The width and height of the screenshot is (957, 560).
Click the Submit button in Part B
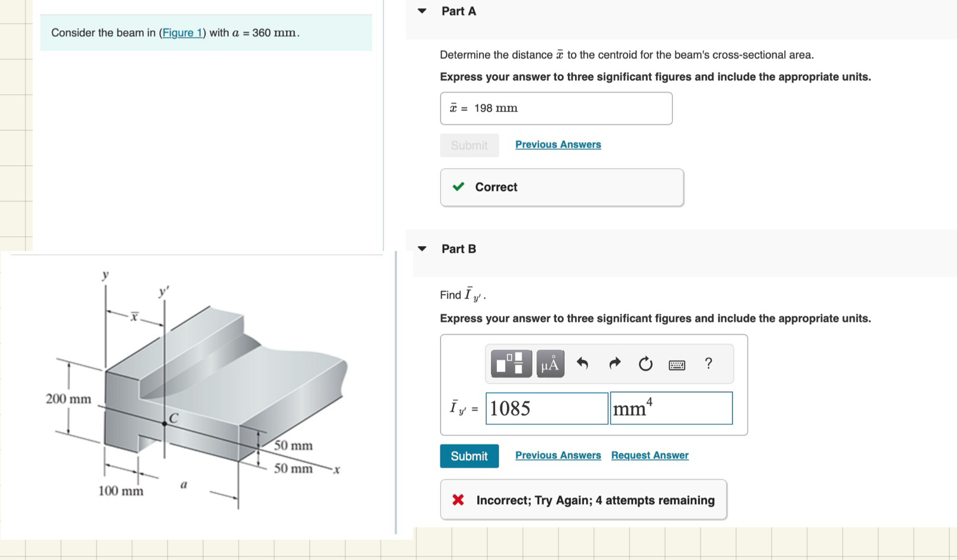[x=469, y=456]
